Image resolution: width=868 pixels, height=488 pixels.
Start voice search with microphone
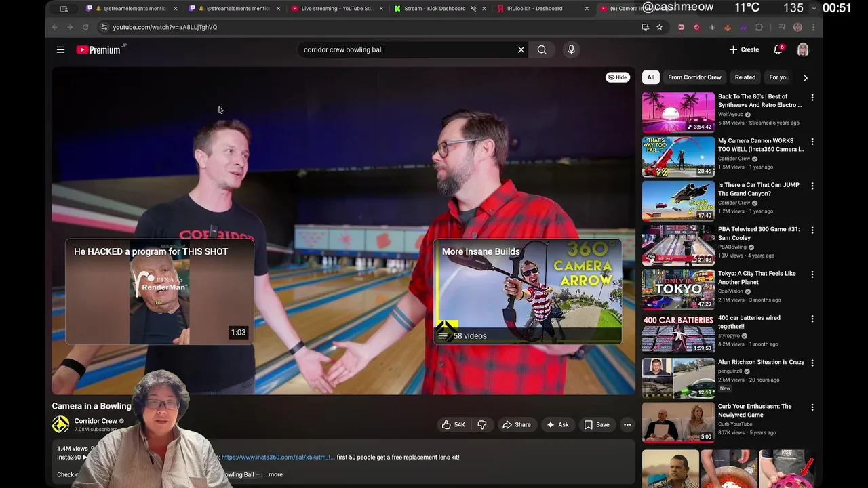tap(571, 49)
